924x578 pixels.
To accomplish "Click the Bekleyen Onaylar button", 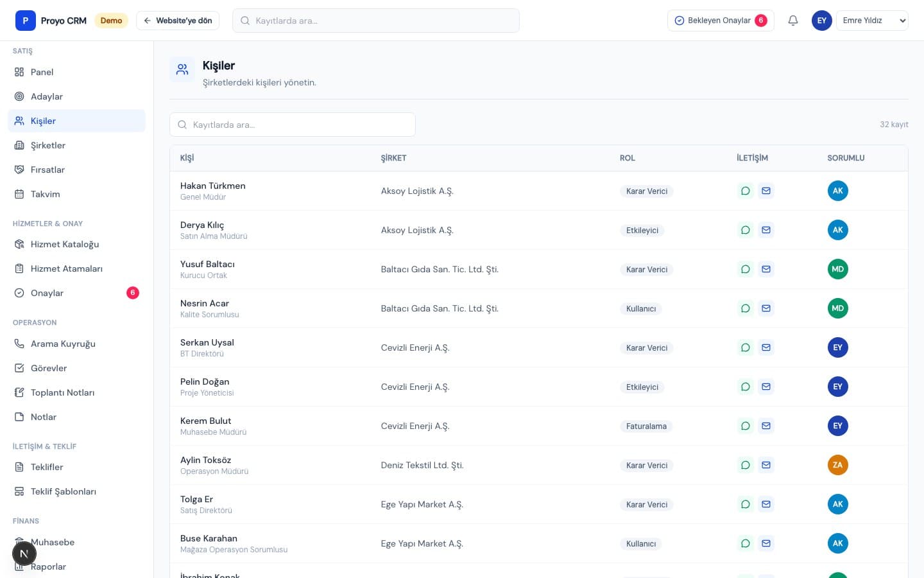I will pyautogui.click(x=721, y=21).
